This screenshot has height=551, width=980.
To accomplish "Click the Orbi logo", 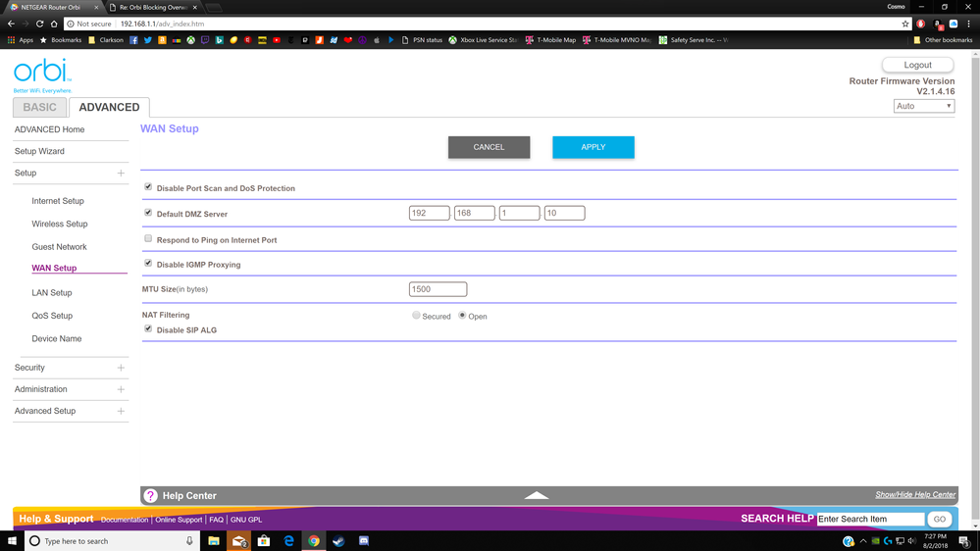I will (41, 73).
